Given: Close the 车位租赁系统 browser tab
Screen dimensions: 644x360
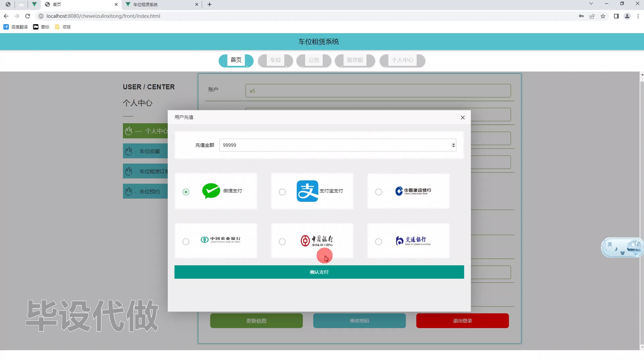Looking at the screenshot, I should pos(197,4).
